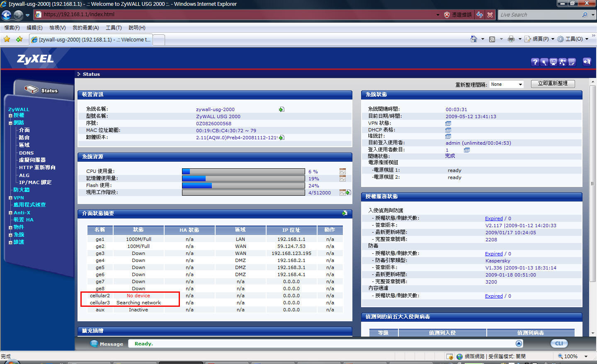Launch the setup wizard wand icon
Viewport: 597px width, 364px height.
pos(544,62)
